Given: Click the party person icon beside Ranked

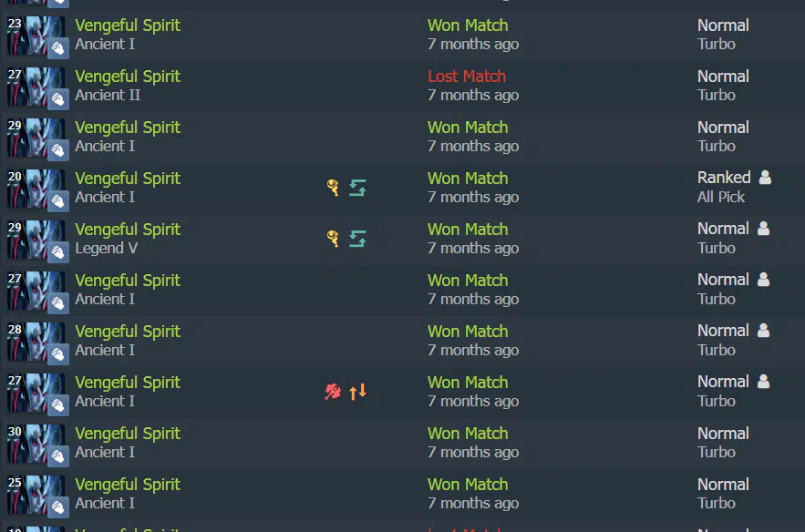Looking at the screenshot, I should pos(765,177).
